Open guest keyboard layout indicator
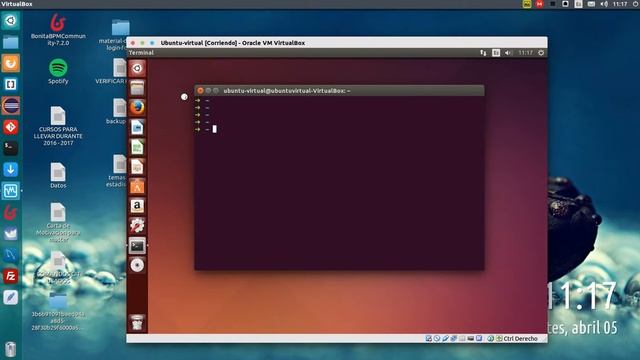 click(496, 53)
